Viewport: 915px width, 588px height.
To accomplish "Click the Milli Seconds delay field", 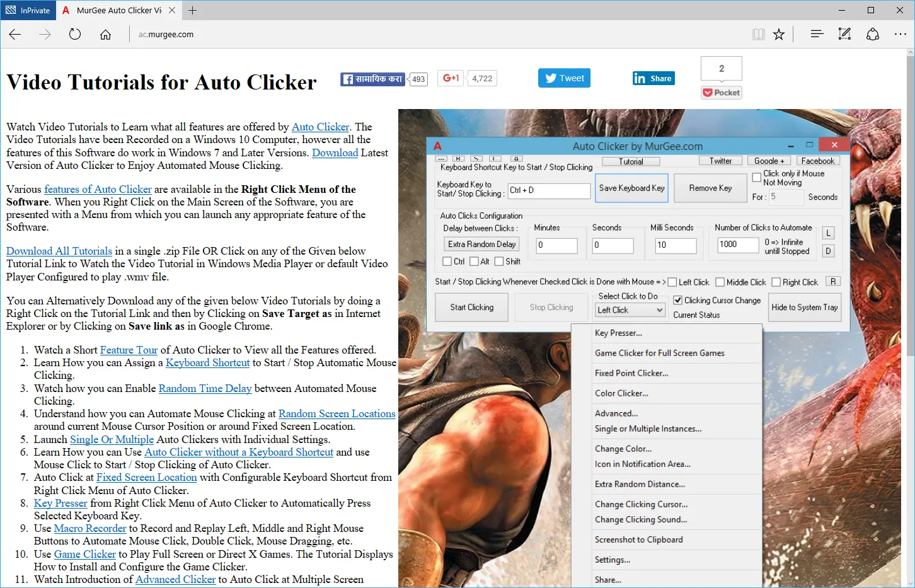I will tap(675, 245).
